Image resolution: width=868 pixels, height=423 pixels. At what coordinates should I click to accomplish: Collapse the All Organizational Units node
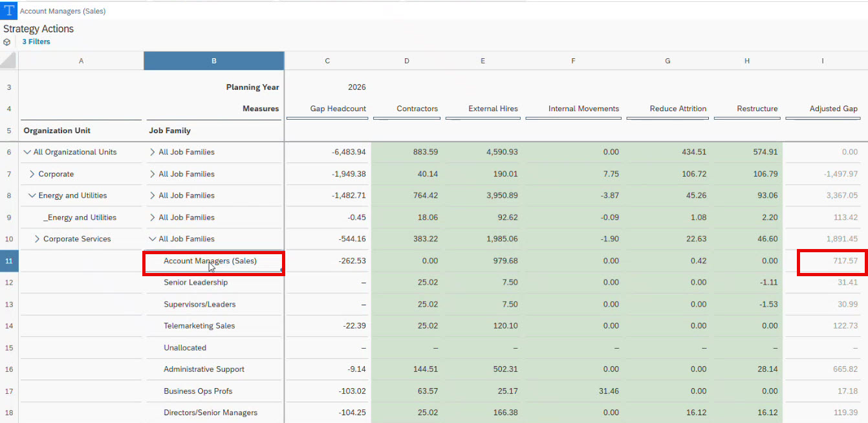27,153
